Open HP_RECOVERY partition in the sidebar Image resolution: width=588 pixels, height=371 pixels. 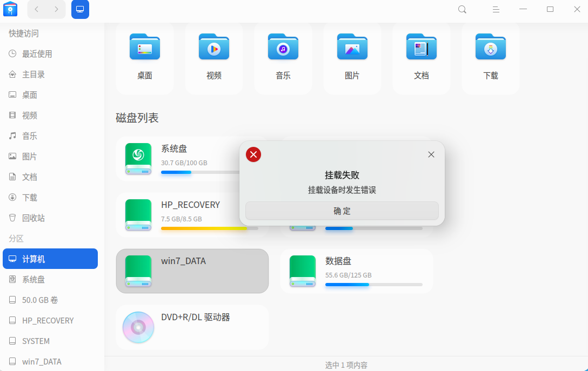click(x=50, y=320)
